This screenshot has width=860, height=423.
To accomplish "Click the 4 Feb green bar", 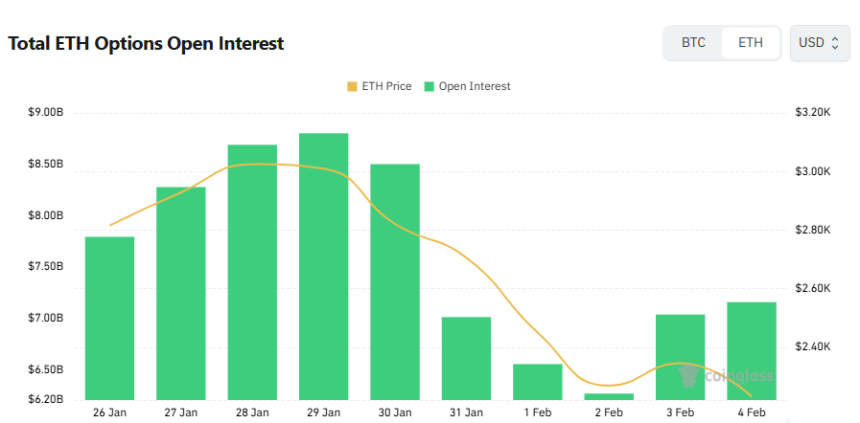I will 752,350.
